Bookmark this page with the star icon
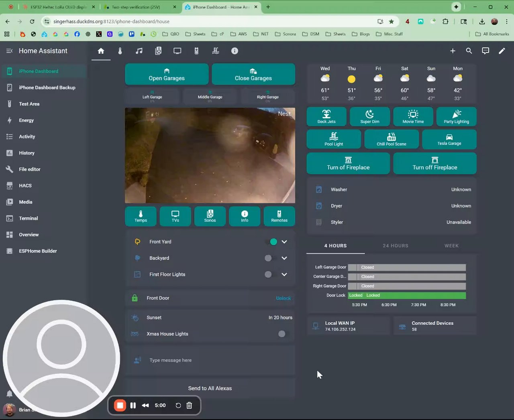This screenshot has width=514, height=420. [x=391, y=21]
